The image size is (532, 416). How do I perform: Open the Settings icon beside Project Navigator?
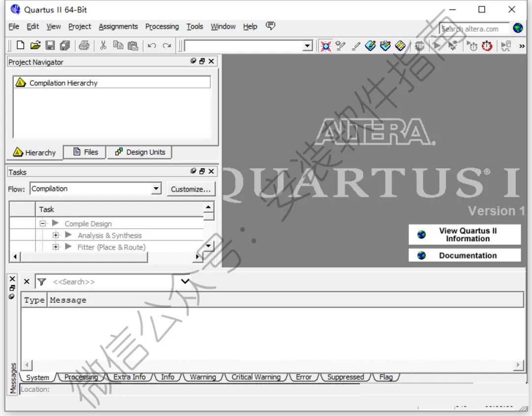(340, 46)
